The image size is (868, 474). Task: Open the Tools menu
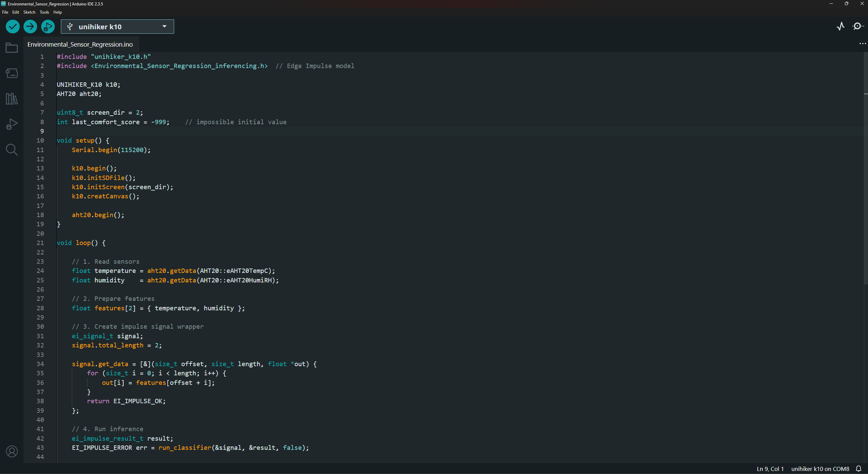click(44, 12)
